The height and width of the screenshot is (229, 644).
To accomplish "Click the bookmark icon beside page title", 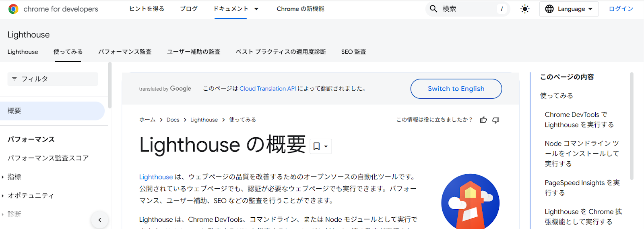I will pyautogui.click(x=317, y=146).
